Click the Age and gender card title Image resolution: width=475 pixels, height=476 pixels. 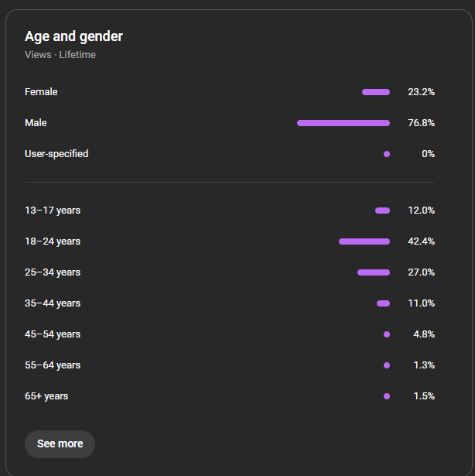point(73,36)
